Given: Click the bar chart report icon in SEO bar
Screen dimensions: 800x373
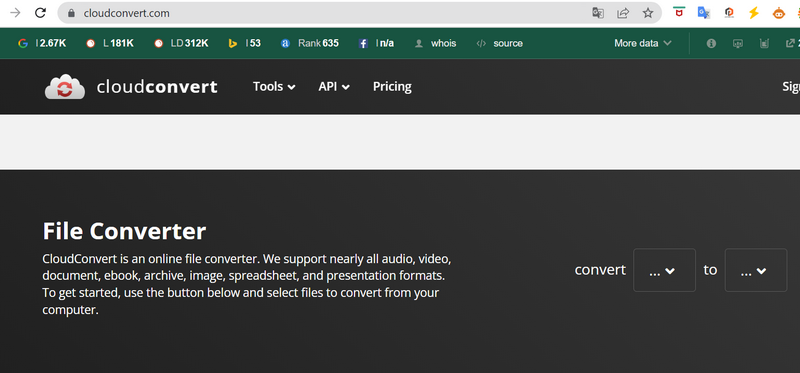Looking at the screenshot, I should coord(764,43).
